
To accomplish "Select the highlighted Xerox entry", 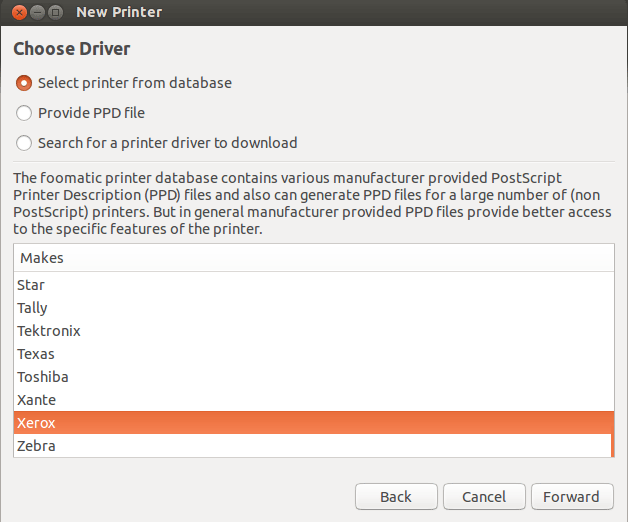I will click(x=312, y=423).
